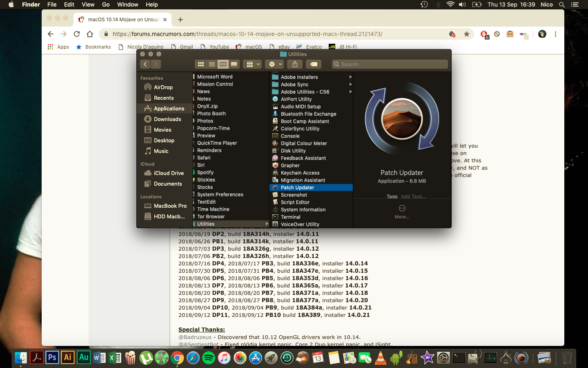This screenshot has width=588, height=368.
Task: Click Add Tags... in preview pane
Action: pyautogui.click(x=413, y=197)
